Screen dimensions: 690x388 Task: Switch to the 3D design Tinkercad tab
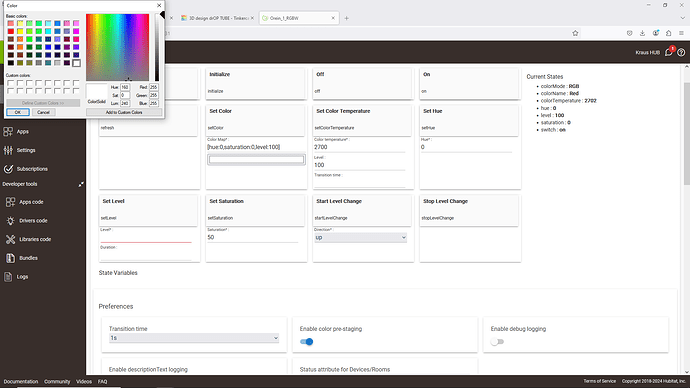click(215, 18)
